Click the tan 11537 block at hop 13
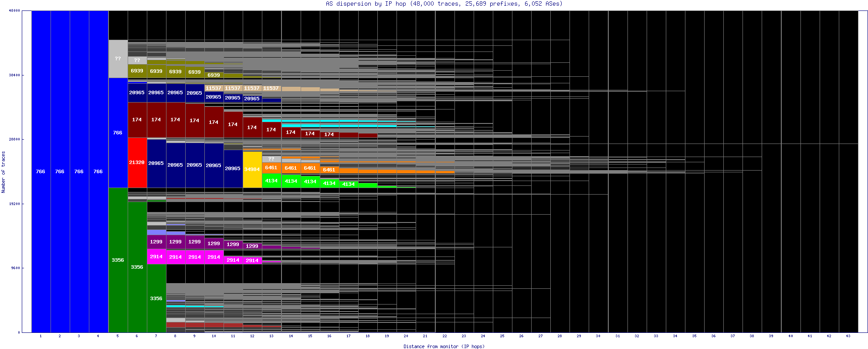The width and height of the screenshot is (868, 349). coord(271,88)
